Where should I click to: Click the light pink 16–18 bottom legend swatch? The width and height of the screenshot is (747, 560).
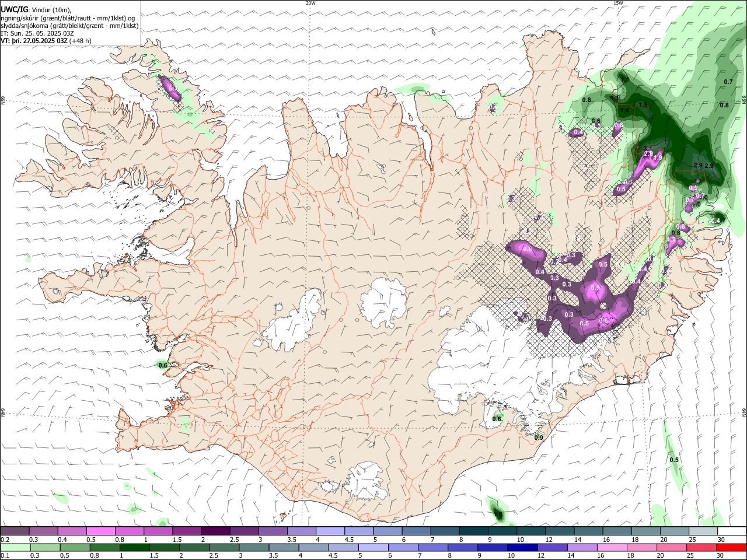coord(612,548)
